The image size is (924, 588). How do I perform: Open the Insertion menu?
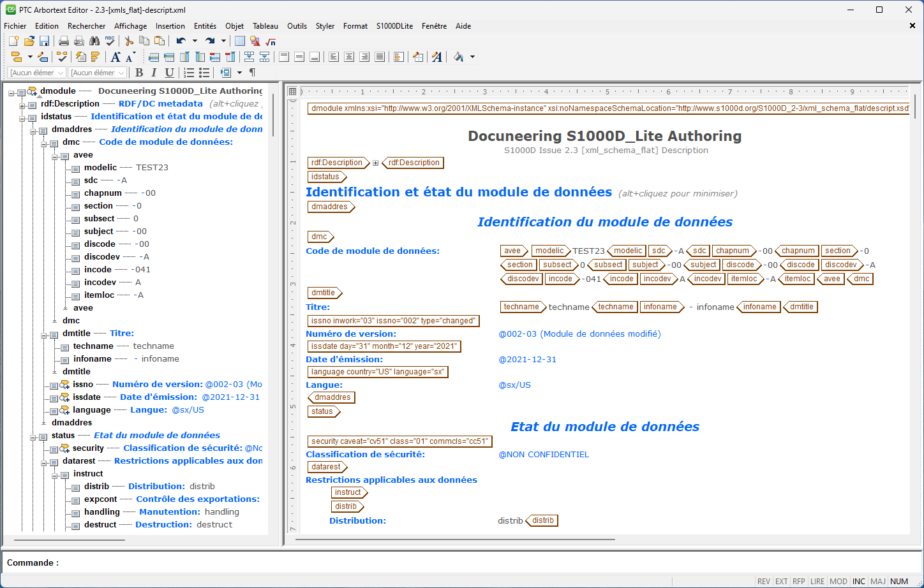click(170, 26)
